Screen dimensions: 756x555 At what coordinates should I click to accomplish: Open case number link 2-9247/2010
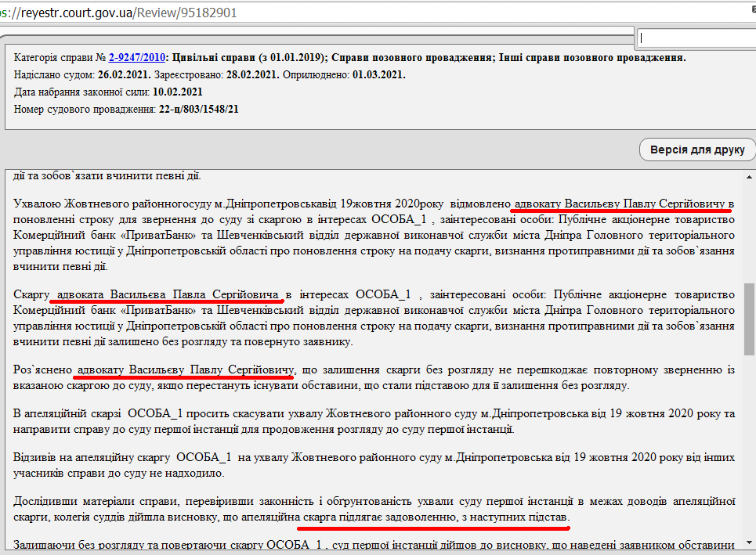(137, 57)
